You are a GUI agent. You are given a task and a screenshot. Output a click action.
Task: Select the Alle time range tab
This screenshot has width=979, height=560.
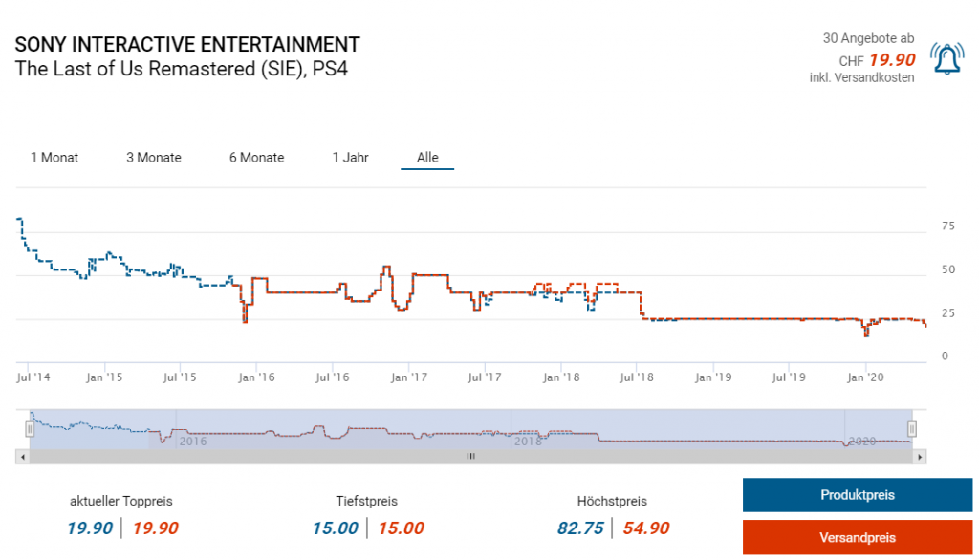427,158
